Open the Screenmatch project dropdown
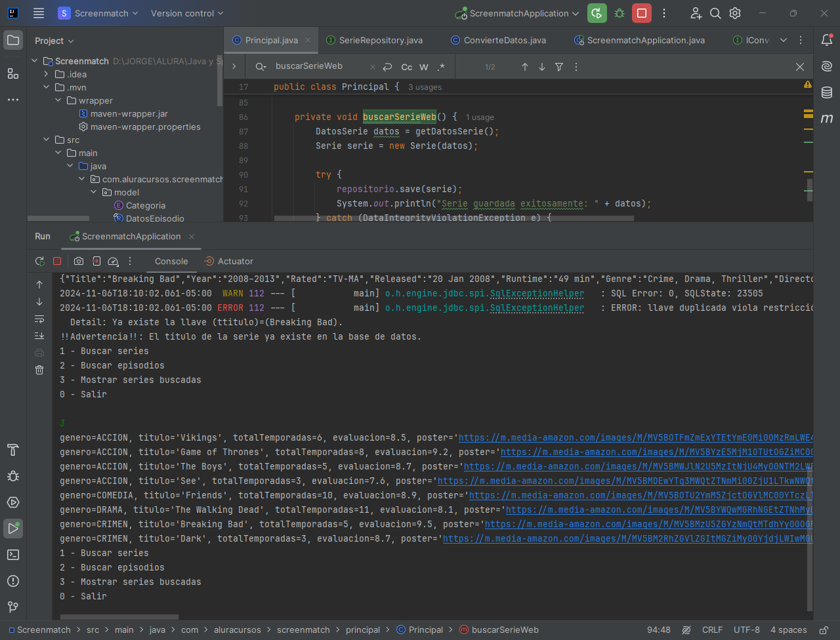 pyautogui.click(x=98, y=13)
